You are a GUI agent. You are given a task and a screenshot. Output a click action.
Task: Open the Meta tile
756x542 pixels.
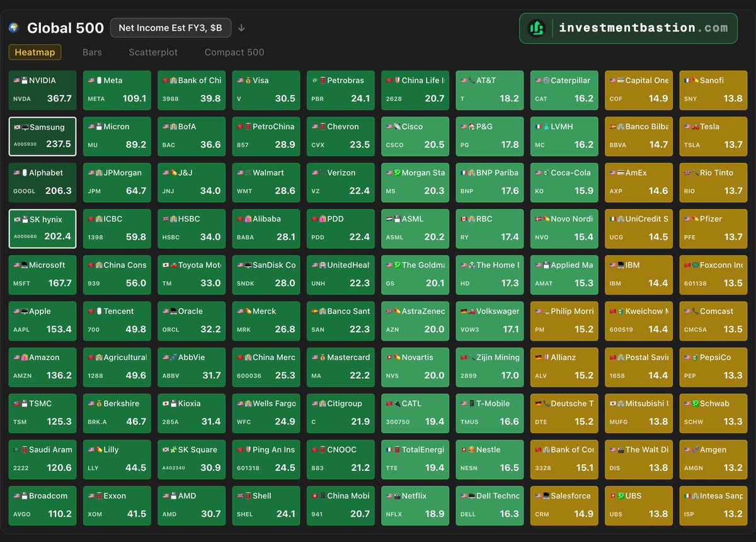tap(117, 90)
